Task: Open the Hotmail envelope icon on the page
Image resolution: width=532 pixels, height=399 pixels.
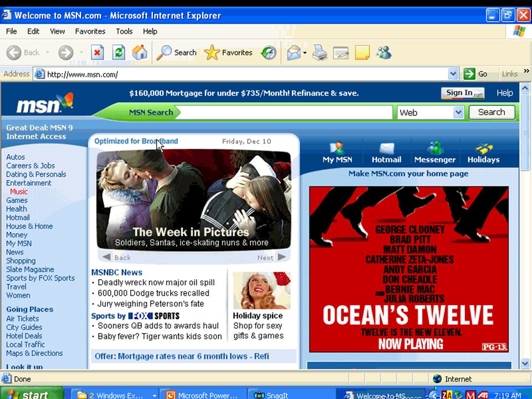Action: pyautogui.click(x=386, y=148)
